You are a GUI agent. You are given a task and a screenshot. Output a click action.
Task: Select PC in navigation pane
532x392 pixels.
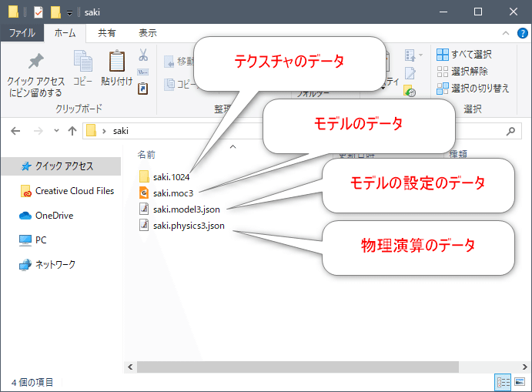(33, 240)
